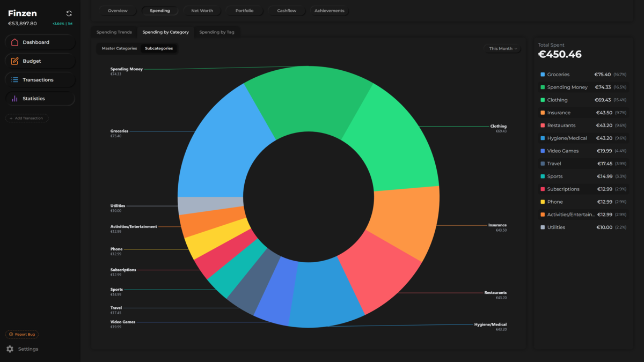Click the plus icon on Add Transaction
Screen dimensions: 644x362
(x=11, y=118)
